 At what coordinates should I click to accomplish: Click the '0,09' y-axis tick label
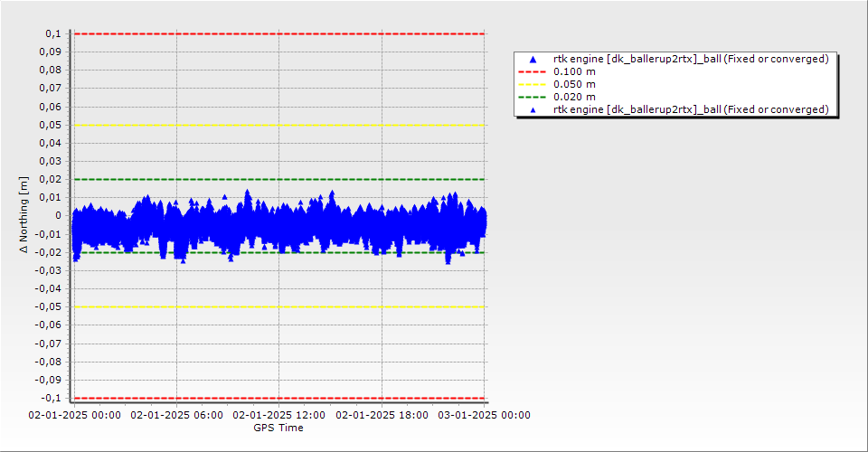pos(51,52)
